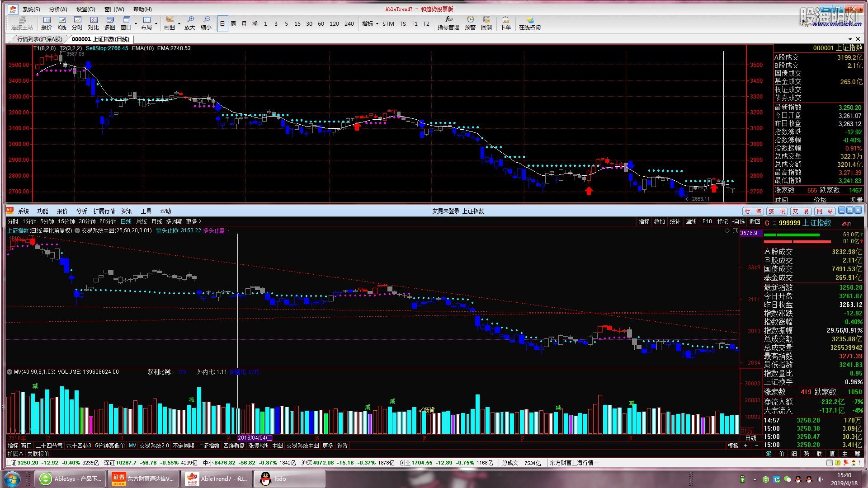Expand the 画图 dropdown arrow
This screenshot has width=868, height=488.
[179, 23]
